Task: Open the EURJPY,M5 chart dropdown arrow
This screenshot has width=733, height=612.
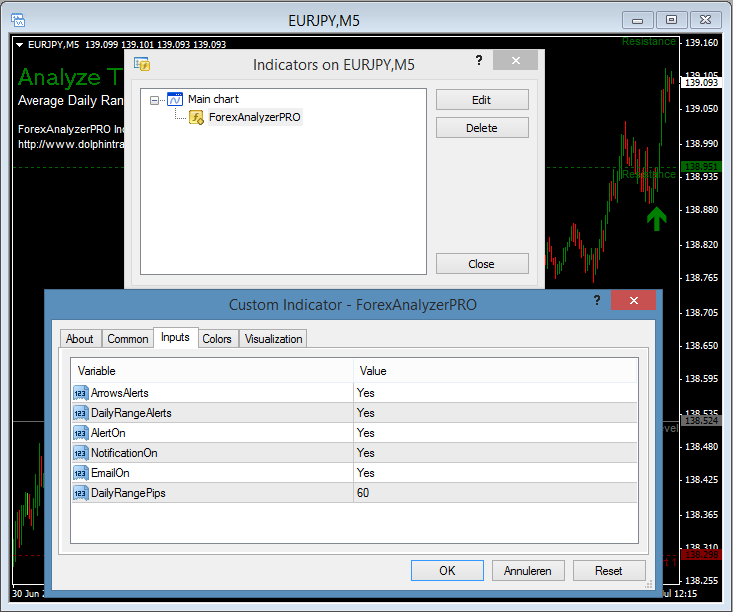Action: [x=20, y=45]
